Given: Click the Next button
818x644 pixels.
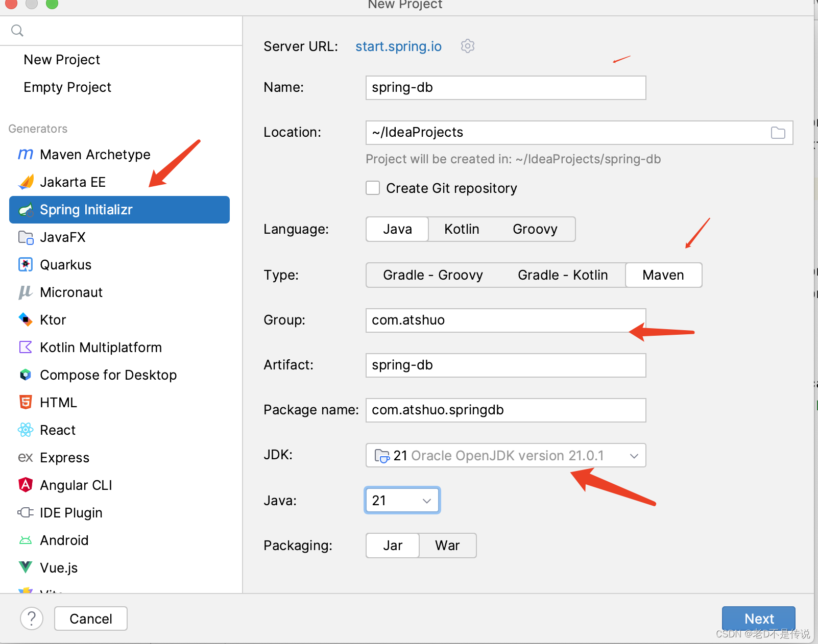Looking at the screenshot, I should 759,618.
